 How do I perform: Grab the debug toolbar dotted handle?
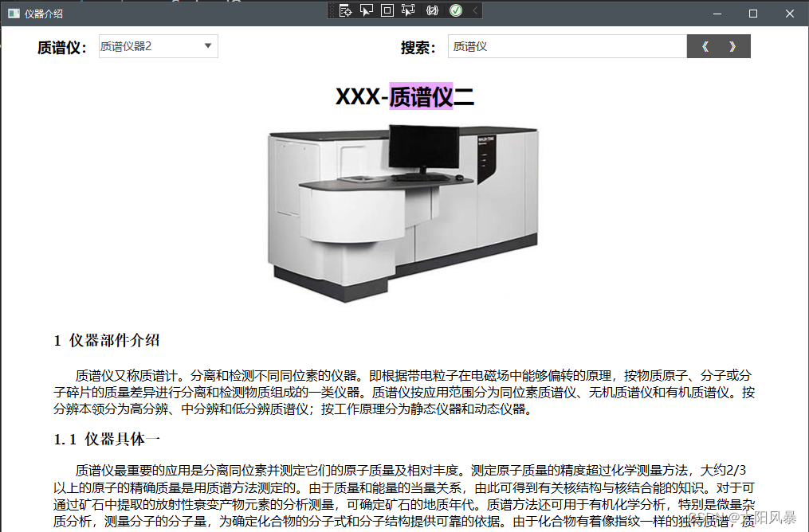pyautogui.click(x=332, y=10)
